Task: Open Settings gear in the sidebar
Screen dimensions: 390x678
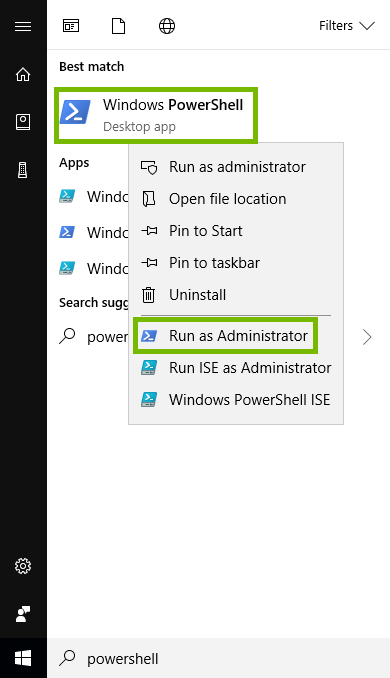Action: [x=23, y=566]
